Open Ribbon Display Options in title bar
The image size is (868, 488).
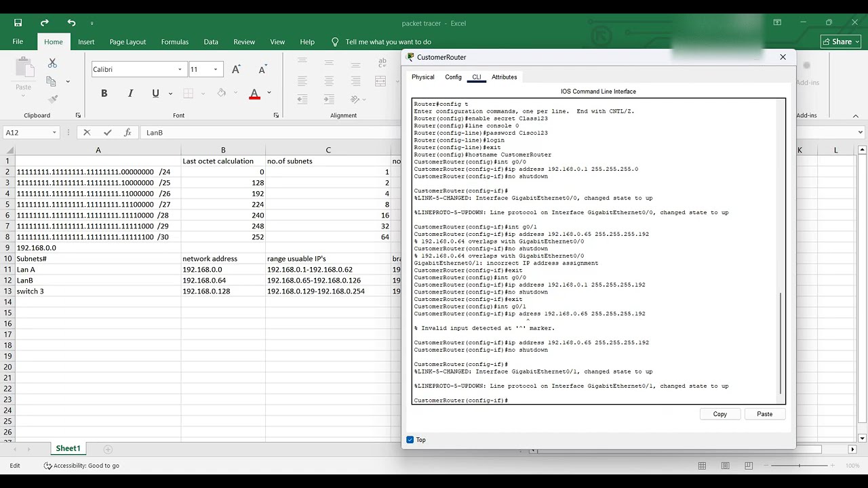pyautogui.click(x=777, y=22)
